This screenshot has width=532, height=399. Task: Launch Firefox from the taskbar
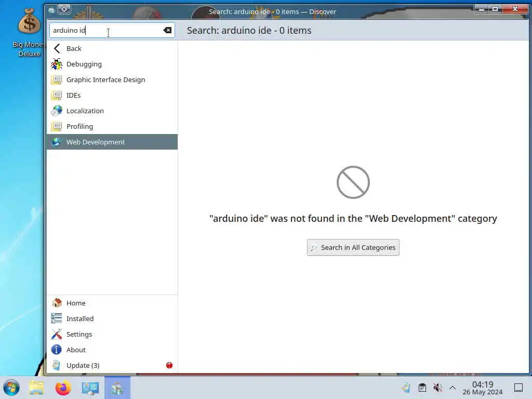pos(63,388)
